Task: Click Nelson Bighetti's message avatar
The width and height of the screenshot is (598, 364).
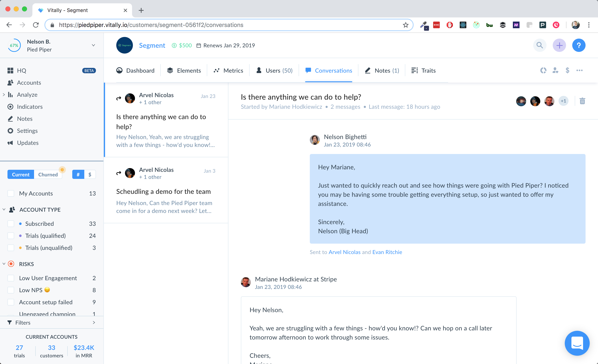Action: coord(315,140)
